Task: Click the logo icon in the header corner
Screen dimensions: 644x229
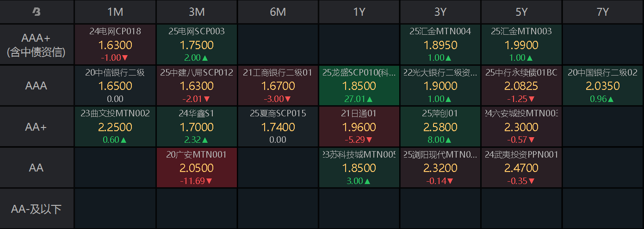Action: 37,12
